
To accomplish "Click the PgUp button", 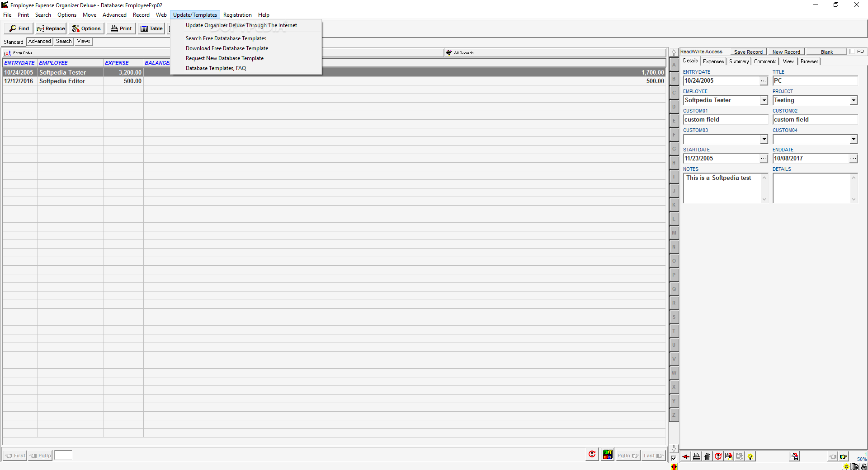I will click(40, 456).
